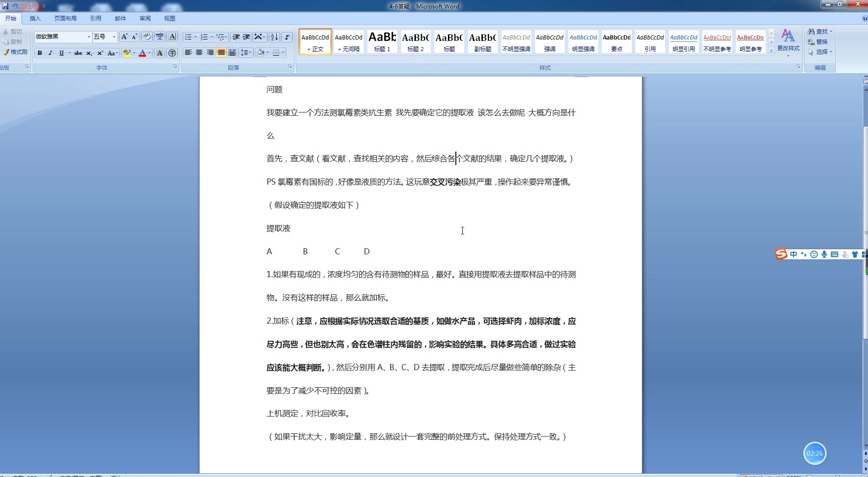Toggle subscript formatting

[89, 53]
